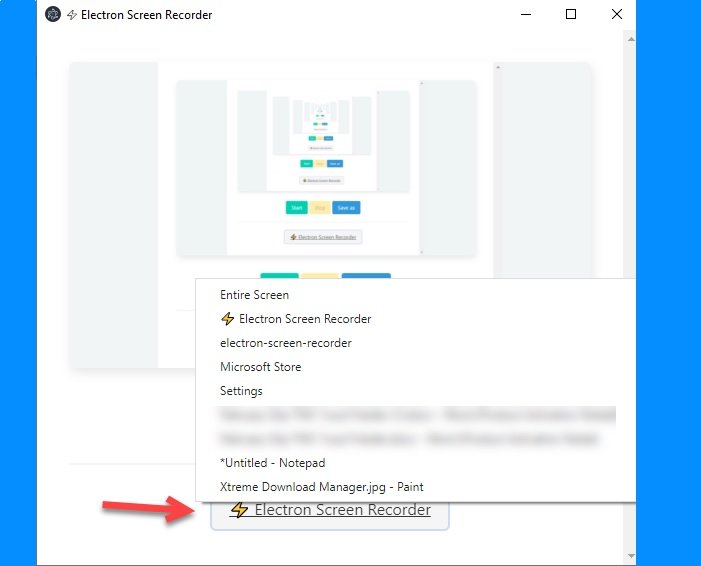Viewport: 701px width, 566px height.
Task: Minimize the Electron Screen Recorder window
Action: click(x=525, y=15)
